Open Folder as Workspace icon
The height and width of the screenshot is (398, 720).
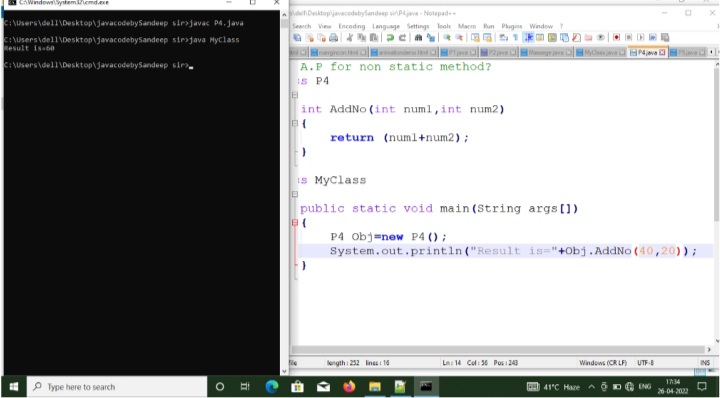tap(588, 38)
